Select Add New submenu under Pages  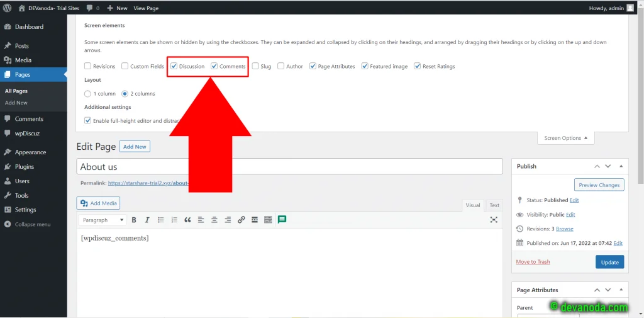pos(16,103)
